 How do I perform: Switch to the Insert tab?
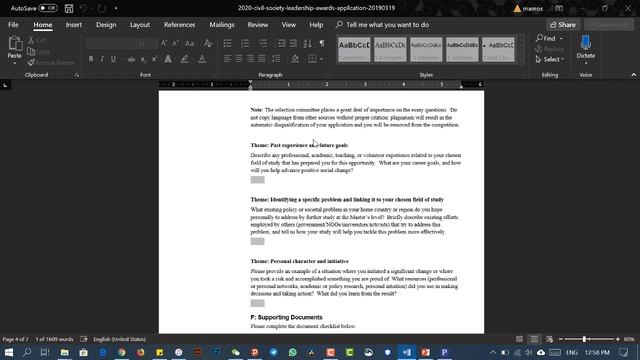click(73, 25)
